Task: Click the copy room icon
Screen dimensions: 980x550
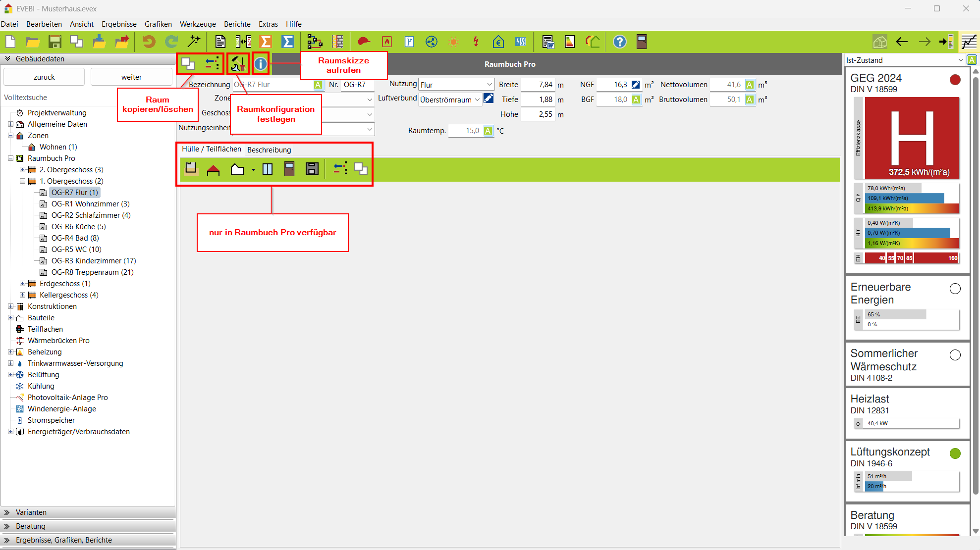Action: coord(188,63)
